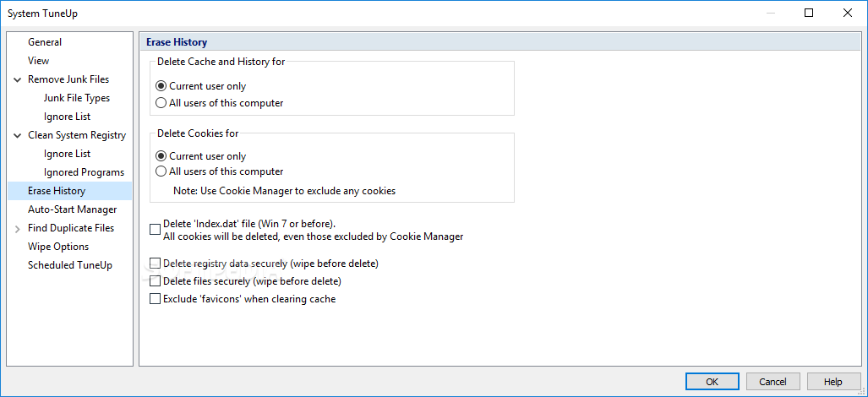Open Auto-Start Manager settings

73,209
